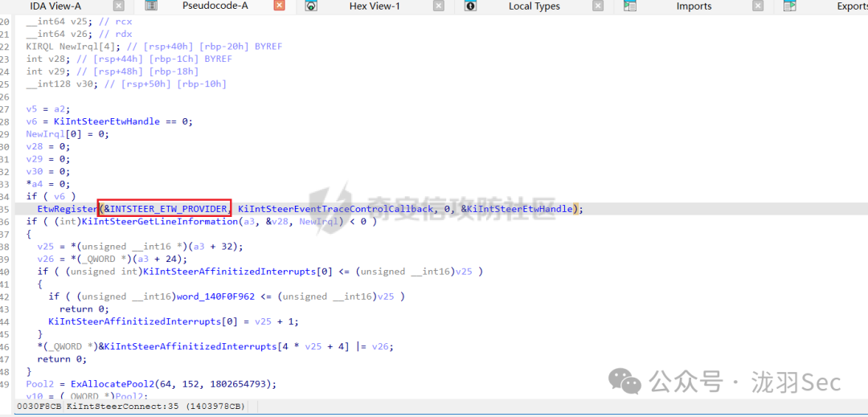Screen dimensions: 868x417
Task: Click ExAllocatePool2 function call
Action: pyautogui.click(x=112, y=384)
